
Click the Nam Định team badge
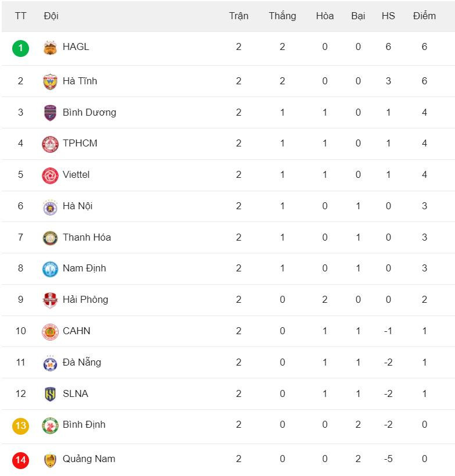(x=50, y=269)
